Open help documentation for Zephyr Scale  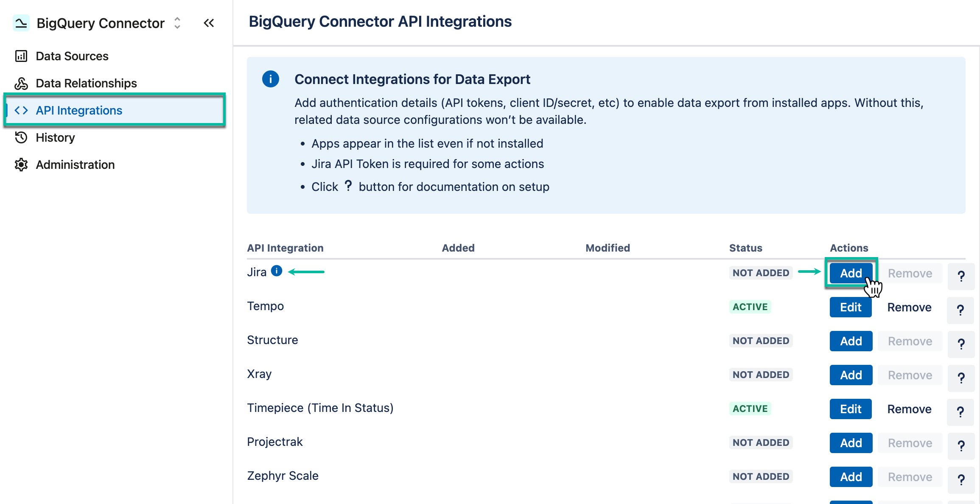coord(961,480)
